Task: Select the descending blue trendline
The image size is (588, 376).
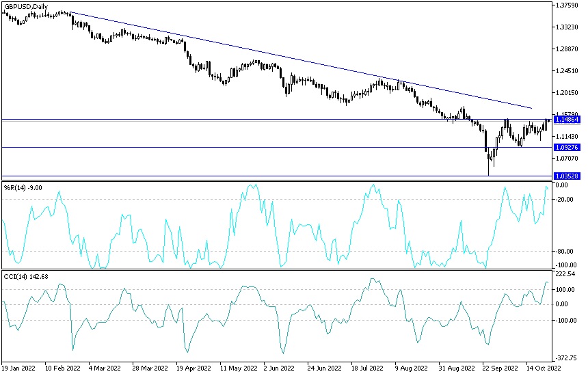Action: click(300, 60)
